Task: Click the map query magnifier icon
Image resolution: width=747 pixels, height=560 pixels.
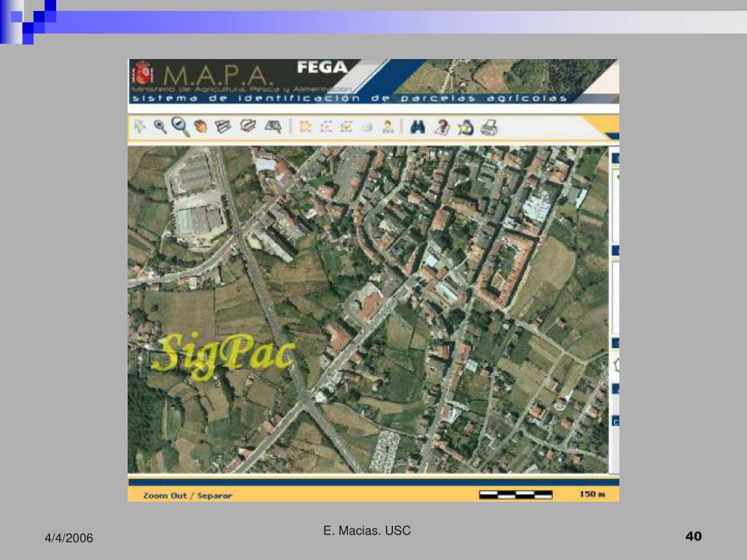Action: (274, 127)
